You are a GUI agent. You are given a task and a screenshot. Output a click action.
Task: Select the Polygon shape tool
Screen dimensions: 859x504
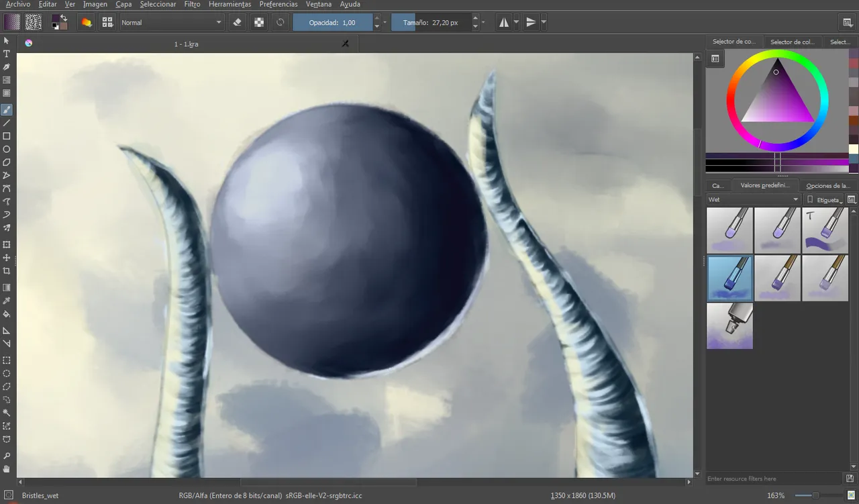point(7,162)
